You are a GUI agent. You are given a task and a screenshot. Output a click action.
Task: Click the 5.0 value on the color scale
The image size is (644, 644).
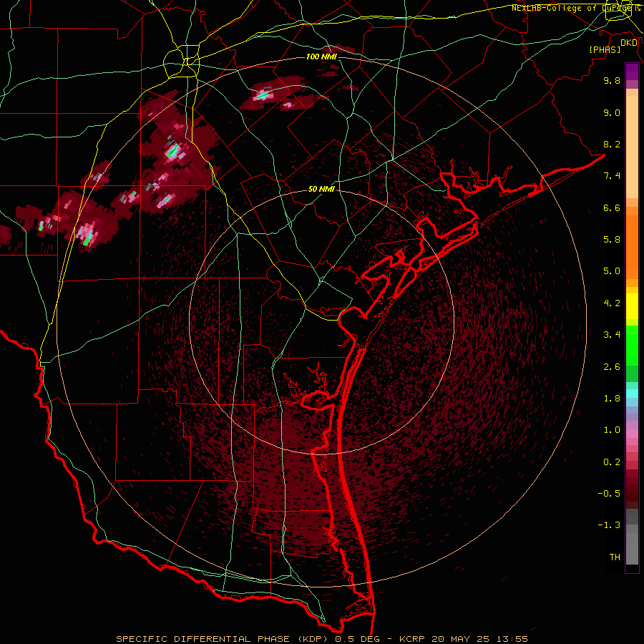612,271
